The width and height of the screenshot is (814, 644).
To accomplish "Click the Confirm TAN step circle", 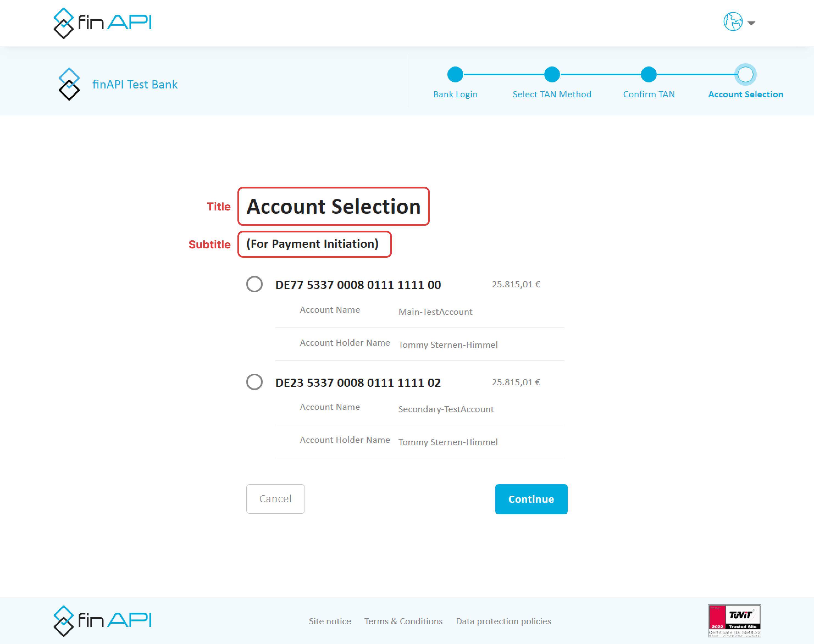I will (x=648, y=74).
